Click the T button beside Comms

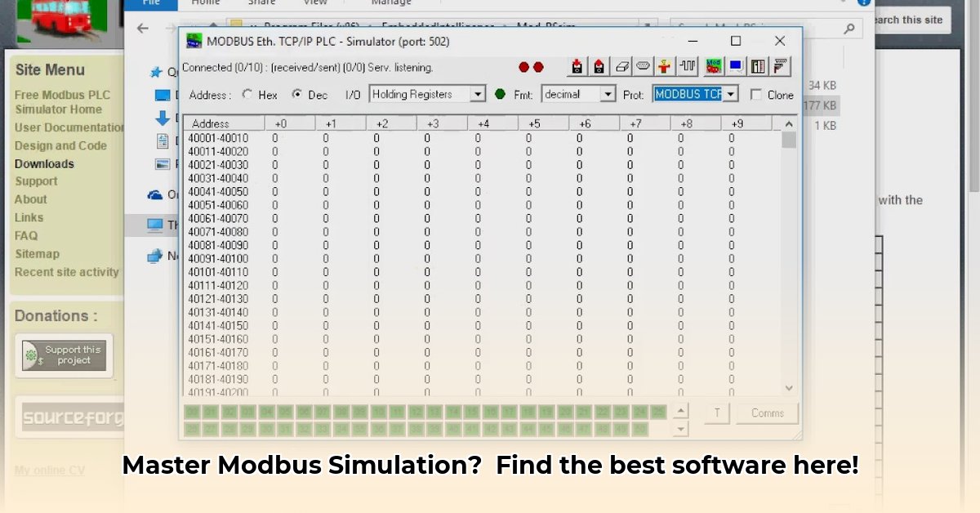point(717,413)
